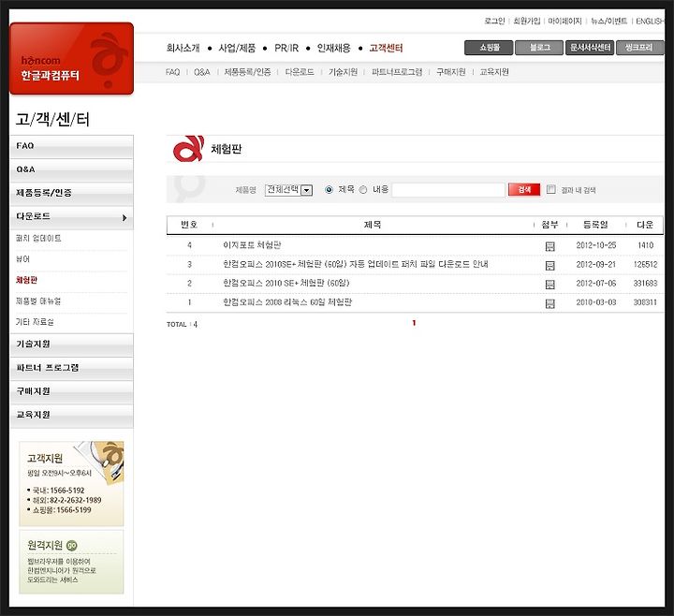The width and height of the screenshot is (674, 616).
Task: Open FAQ in the top submenu
Action: click(172, 72)
